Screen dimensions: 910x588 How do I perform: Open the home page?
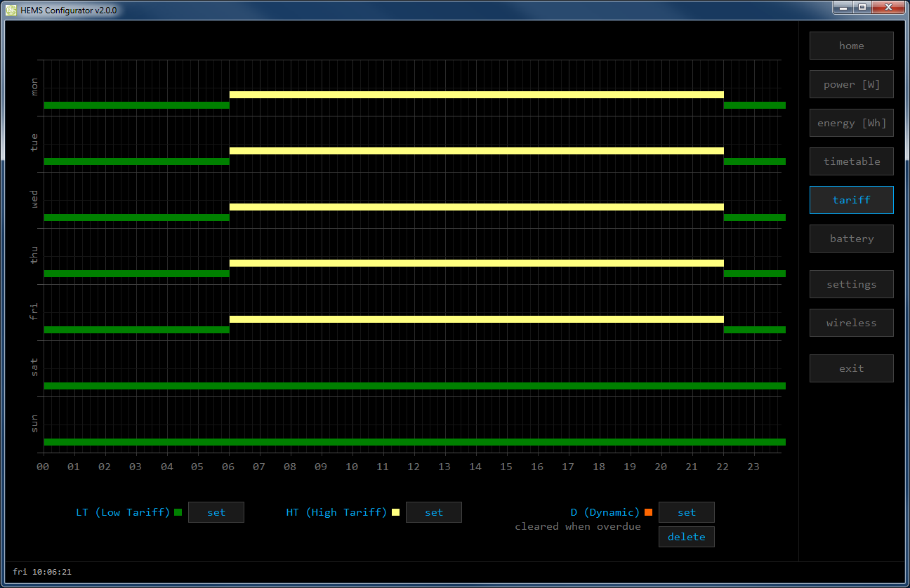(851, 46)
